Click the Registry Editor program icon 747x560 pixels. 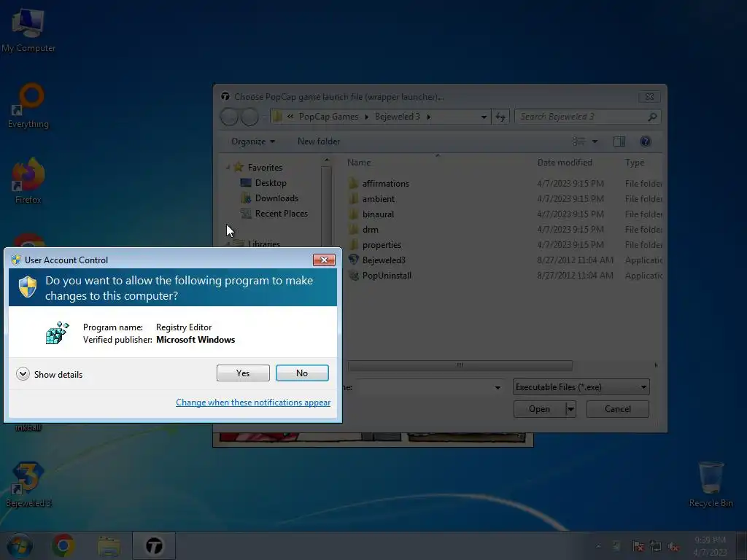point(57,332)
